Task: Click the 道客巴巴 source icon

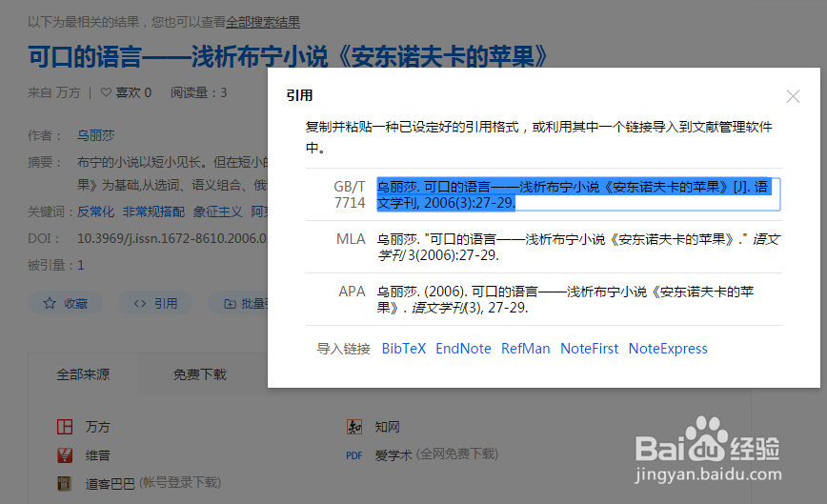Action: click(x=65, y=483)
